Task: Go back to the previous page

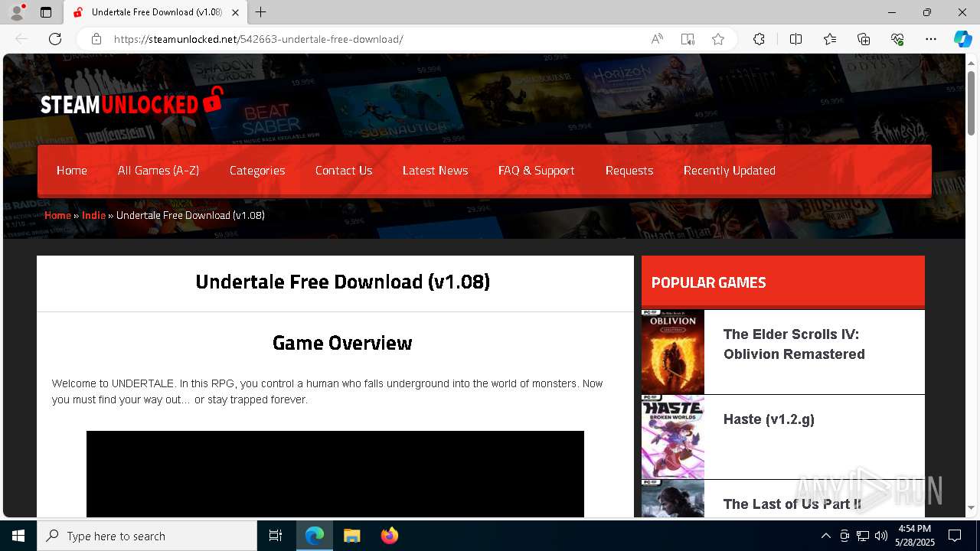Action: [21, 39]
